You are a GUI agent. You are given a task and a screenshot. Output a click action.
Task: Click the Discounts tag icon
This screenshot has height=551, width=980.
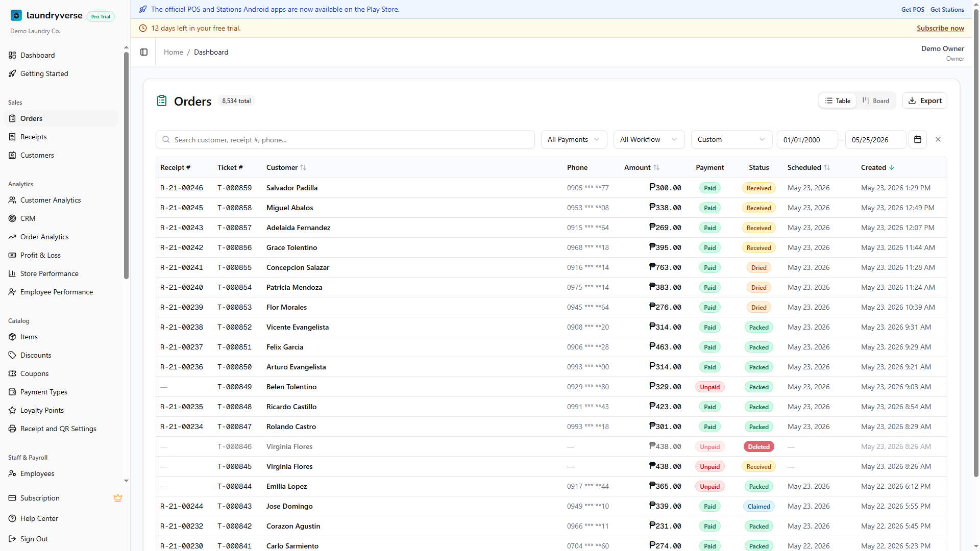[x=12, y=355]
